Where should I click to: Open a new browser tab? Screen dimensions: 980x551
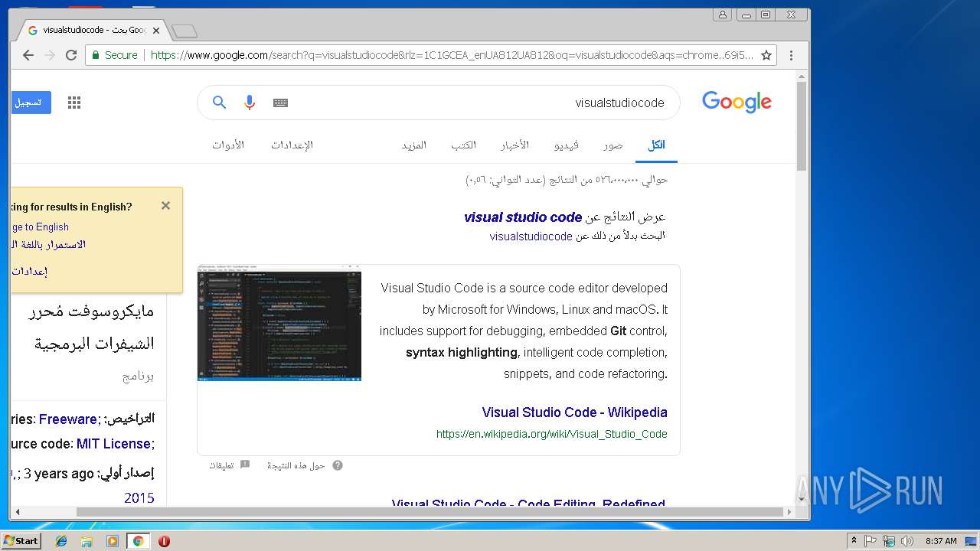[185, 31]
